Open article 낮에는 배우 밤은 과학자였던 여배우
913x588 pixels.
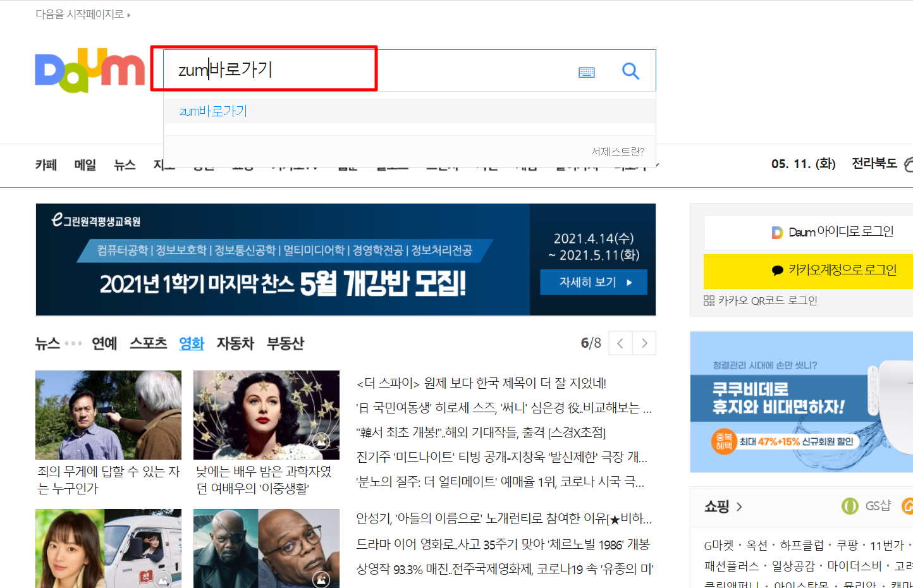pos(264,480)
